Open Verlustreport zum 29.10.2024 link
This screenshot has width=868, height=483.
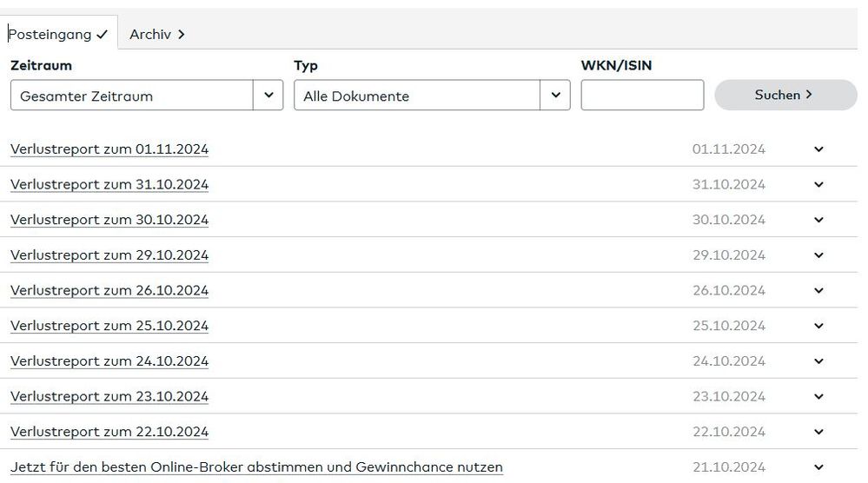[109, 255]
